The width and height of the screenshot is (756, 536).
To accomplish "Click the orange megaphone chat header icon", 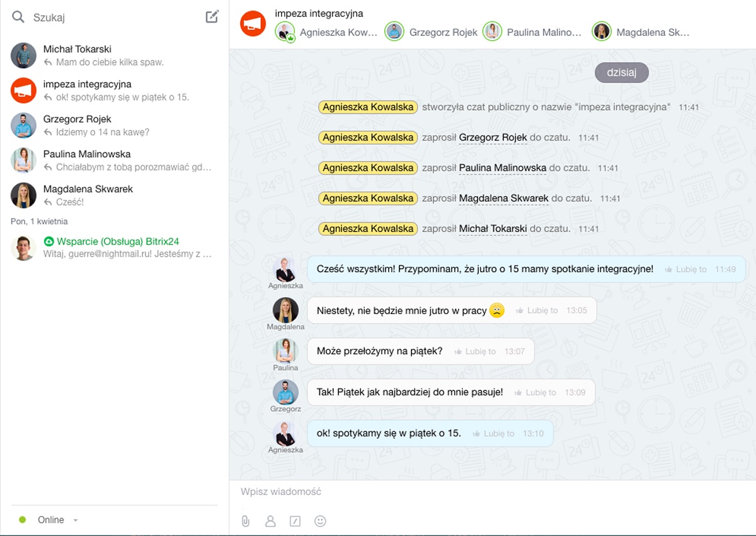I will click(x=253, y=24).
